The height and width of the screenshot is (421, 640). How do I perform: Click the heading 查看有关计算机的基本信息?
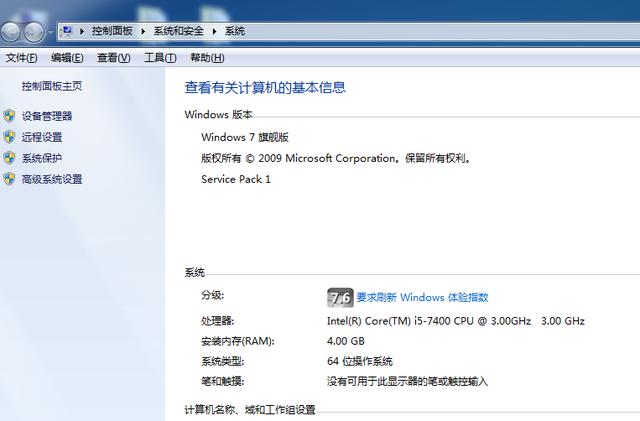(265, 87)
